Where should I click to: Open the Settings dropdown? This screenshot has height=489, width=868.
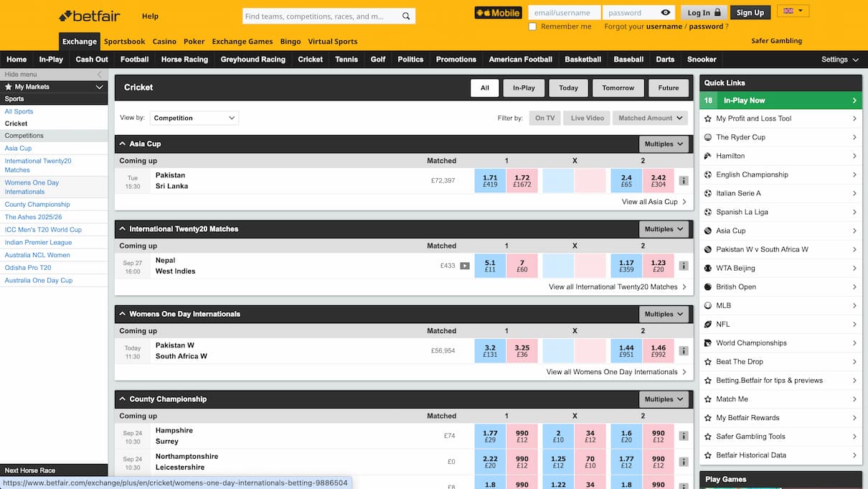coord(839,60)
